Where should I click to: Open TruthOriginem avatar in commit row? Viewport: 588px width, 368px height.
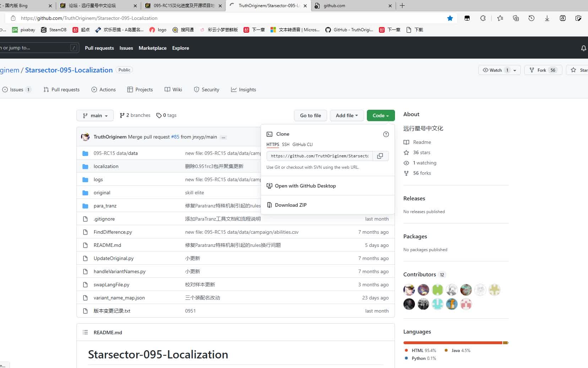tap(85, 137)
